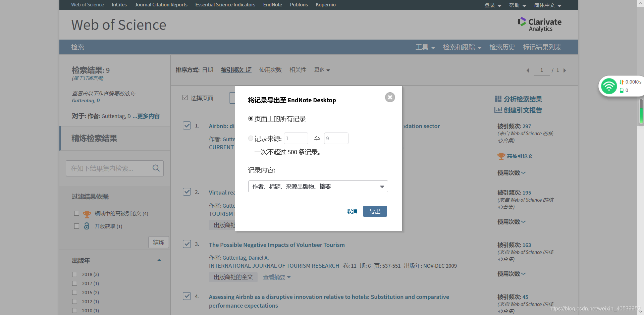Uncheck the checkbox for result 2
The image size is (644, 315).
(x=187, y=192)
